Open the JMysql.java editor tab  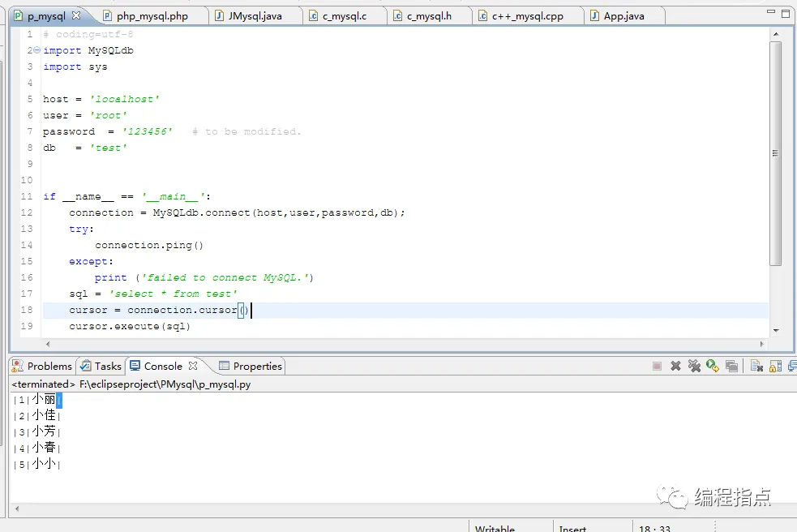[x=249, y=16]
